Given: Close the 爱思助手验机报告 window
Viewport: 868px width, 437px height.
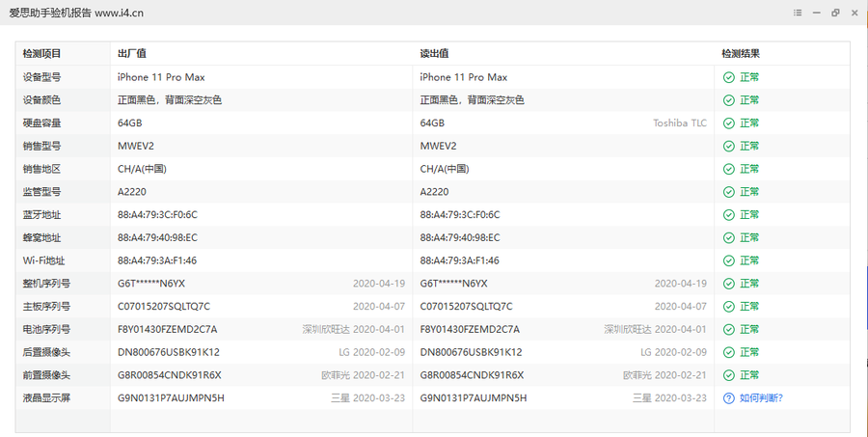Looking at the screenshot, I should tap(854, 13).
